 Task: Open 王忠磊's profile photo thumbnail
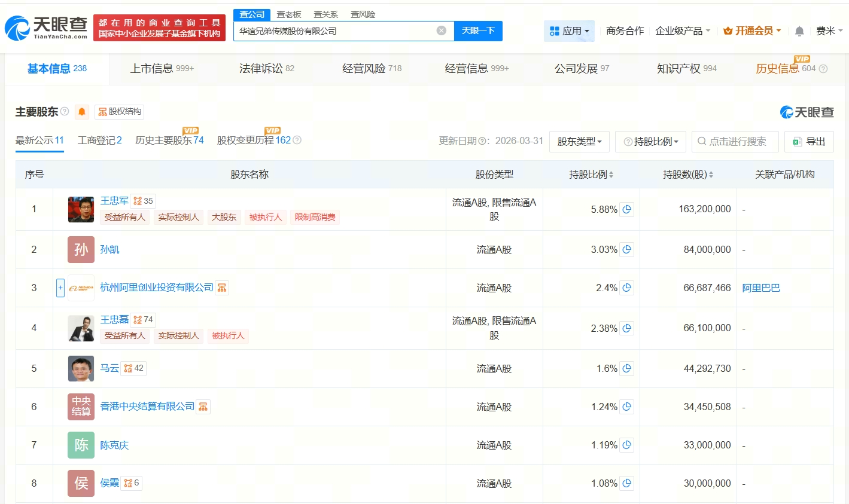[81, 328]
